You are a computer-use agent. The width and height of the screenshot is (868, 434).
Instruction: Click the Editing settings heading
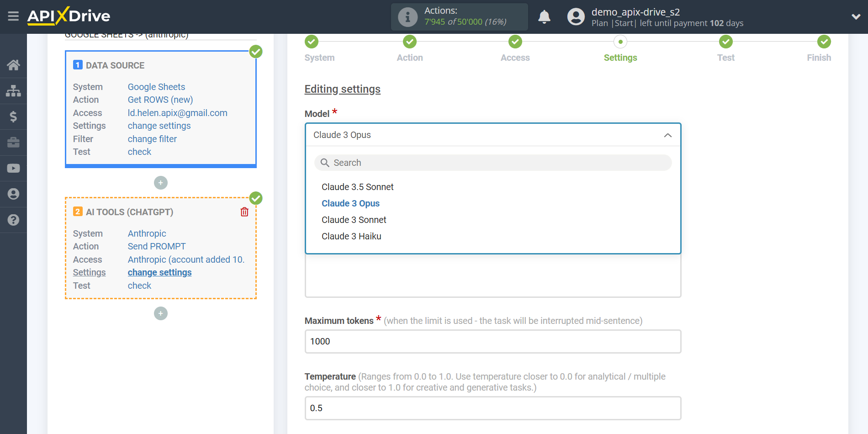coord(342,89)
